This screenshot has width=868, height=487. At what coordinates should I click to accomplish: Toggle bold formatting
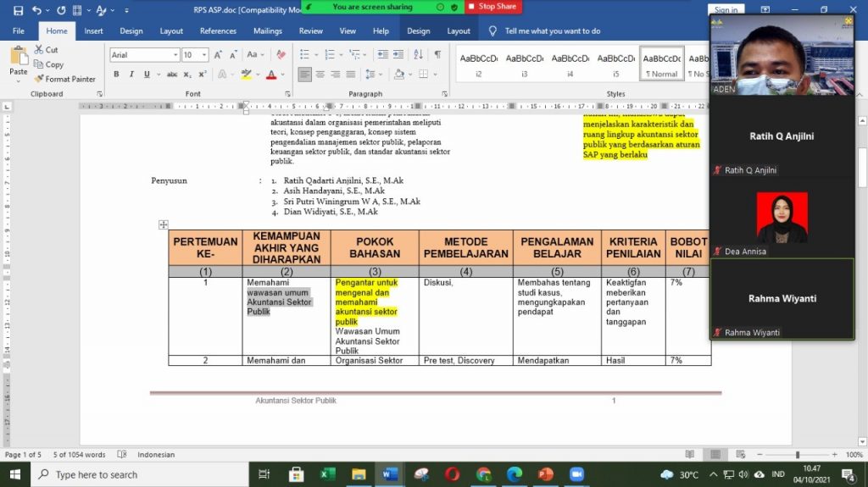(x=116, y=75)
